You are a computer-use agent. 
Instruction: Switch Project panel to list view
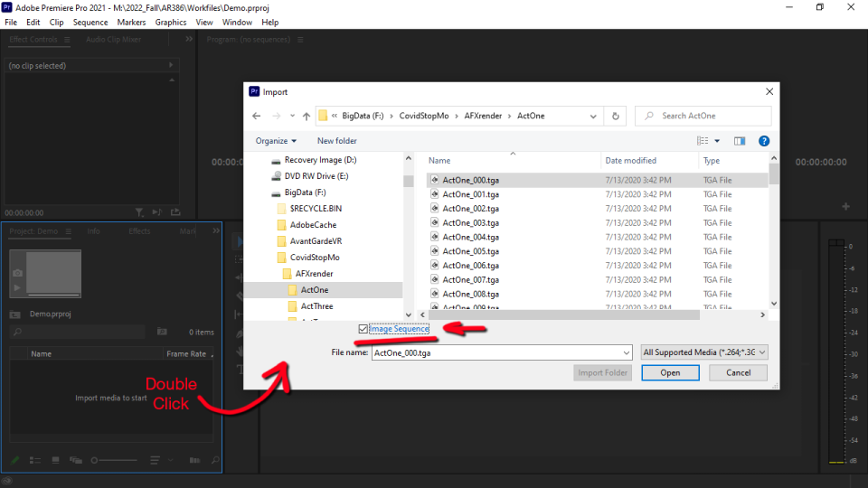tap(35, 460)
